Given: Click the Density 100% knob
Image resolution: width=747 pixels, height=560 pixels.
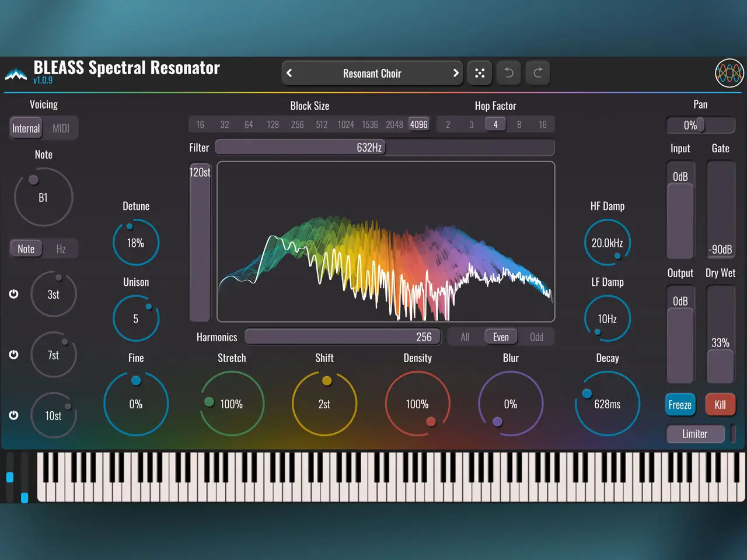Looking at the screenshot, I should click(x=417, y=404).
